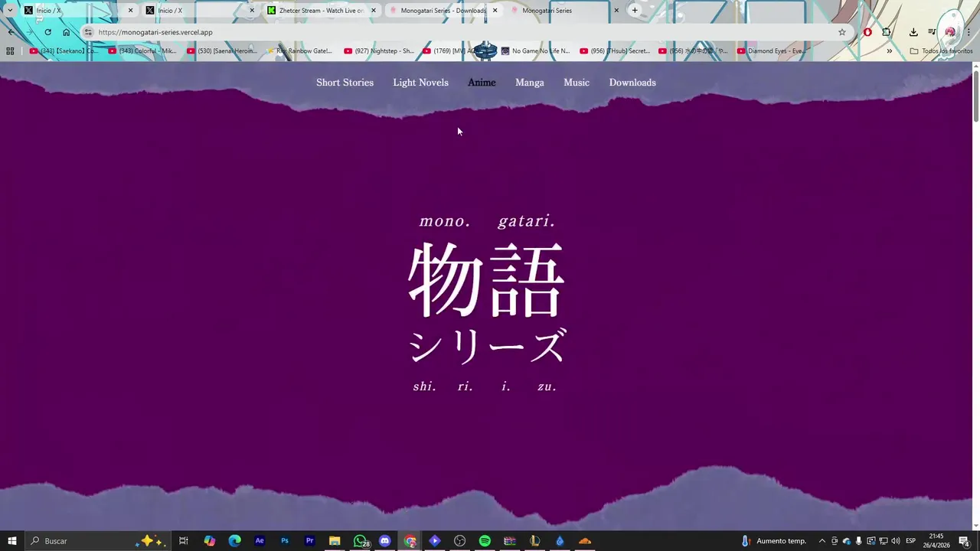Image resolution: width=980 pixels, height=551 pixels.
Task: Open the media controls toolbar icon
Action: (932, 32)
